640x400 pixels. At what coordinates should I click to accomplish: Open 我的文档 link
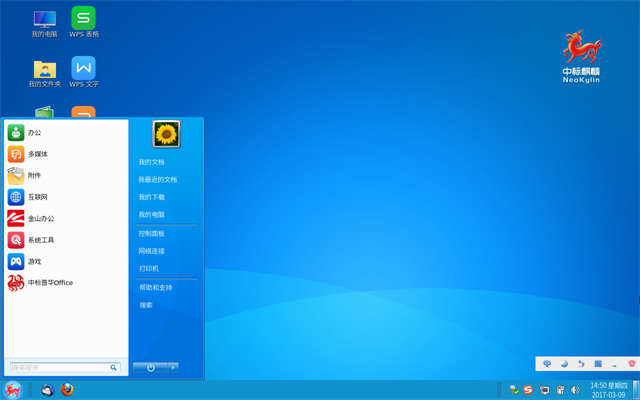pos(152,162)
